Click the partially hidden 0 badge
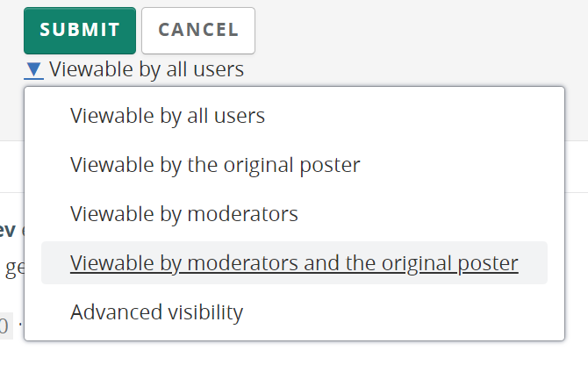 coord(5,326)
